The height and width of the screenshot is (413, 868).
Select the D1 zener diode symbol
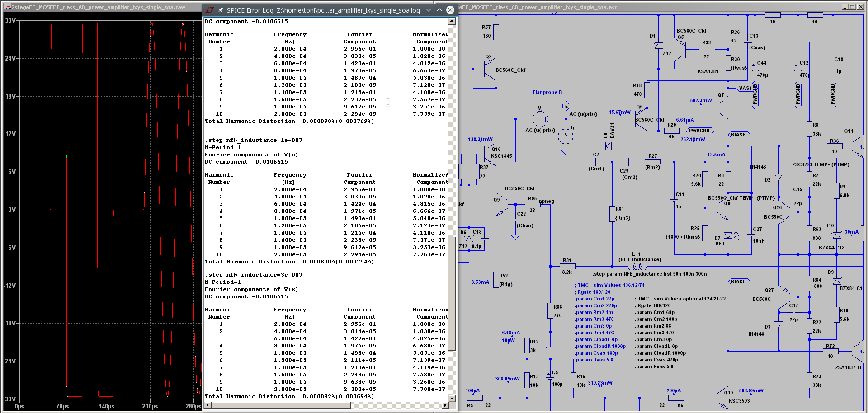[659, 46]
